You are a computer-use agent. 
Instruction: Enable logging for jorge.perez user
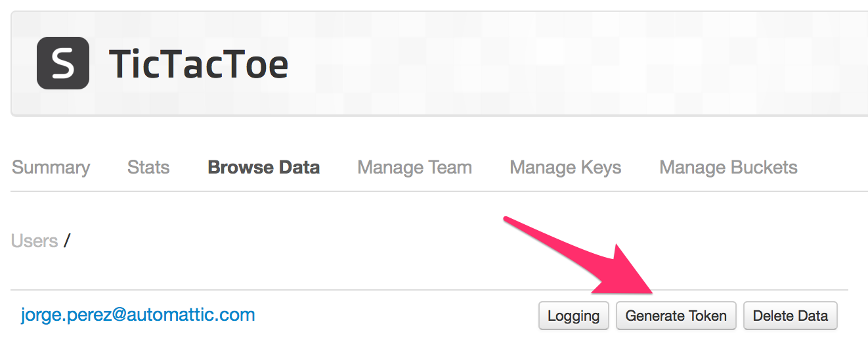coord(573,316)
